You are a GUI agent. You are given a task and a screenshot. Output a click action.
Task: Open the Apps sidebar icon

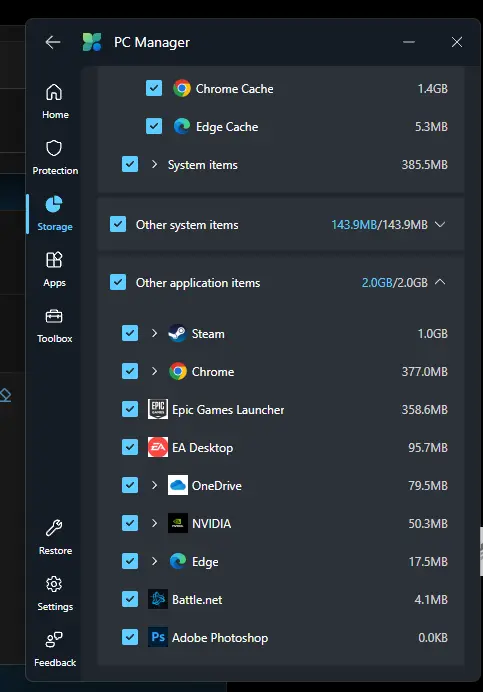coord(54,260)
